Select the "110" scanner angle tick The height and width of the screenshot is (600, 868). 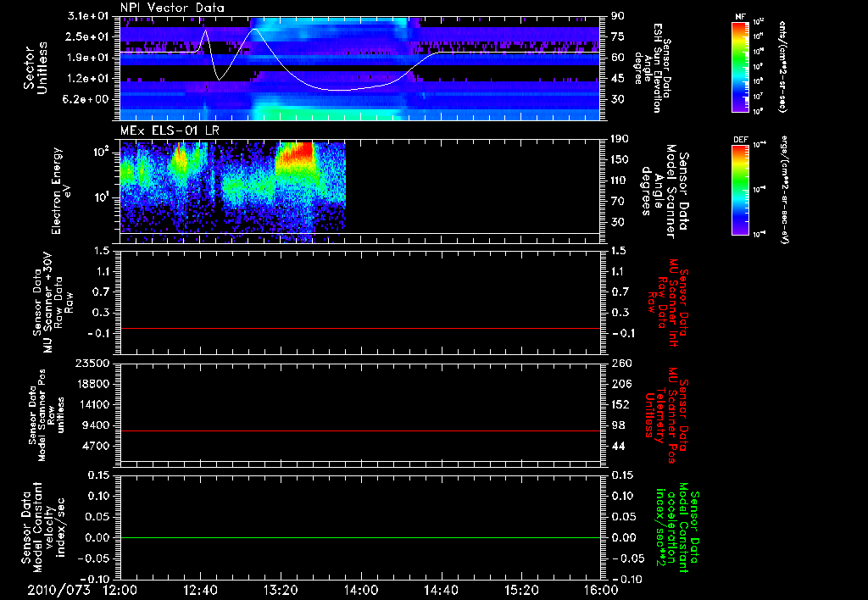click(x=620, y=181)
